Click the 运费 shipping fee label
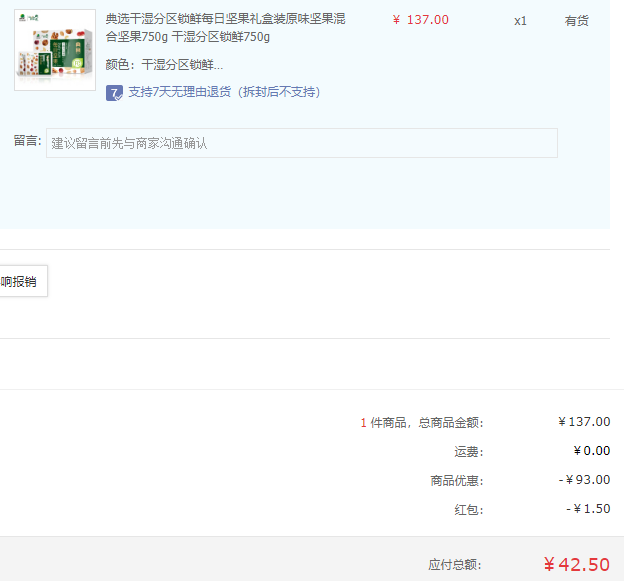 coord(468,451)
